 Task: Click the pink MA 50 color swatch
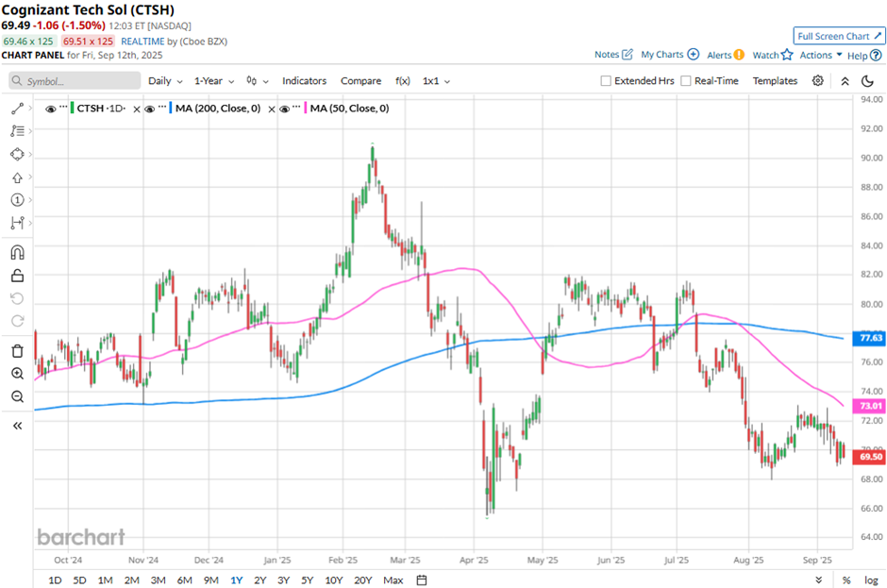coord(306,109)
